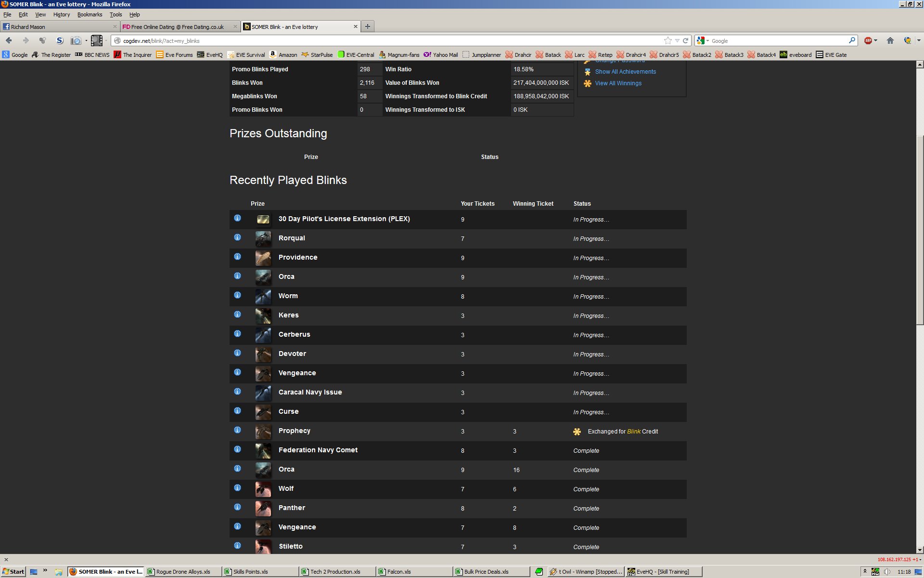Click in the Google search box
The width and height of the screenshot is (924, 578).
[777, 41]
